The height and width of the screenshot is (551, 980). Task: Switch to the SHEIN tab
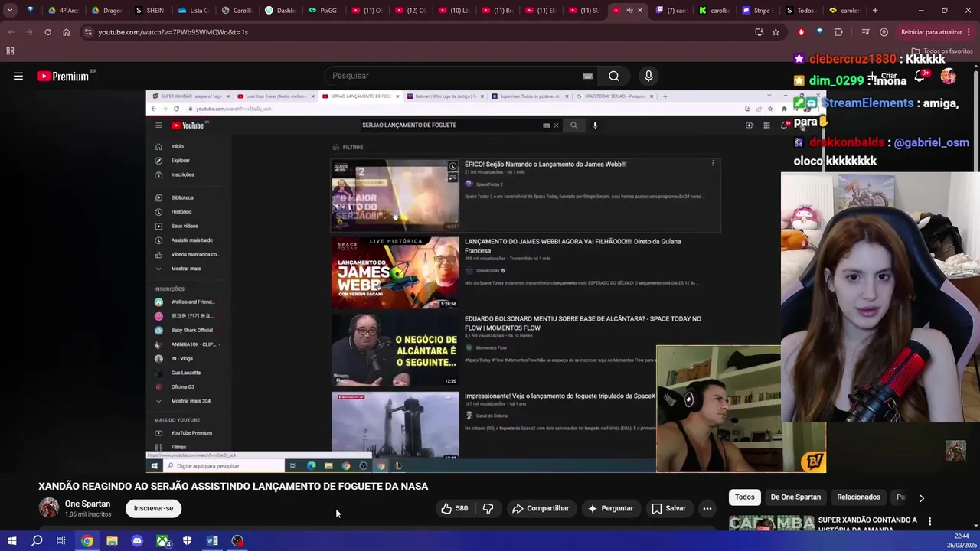149,11
